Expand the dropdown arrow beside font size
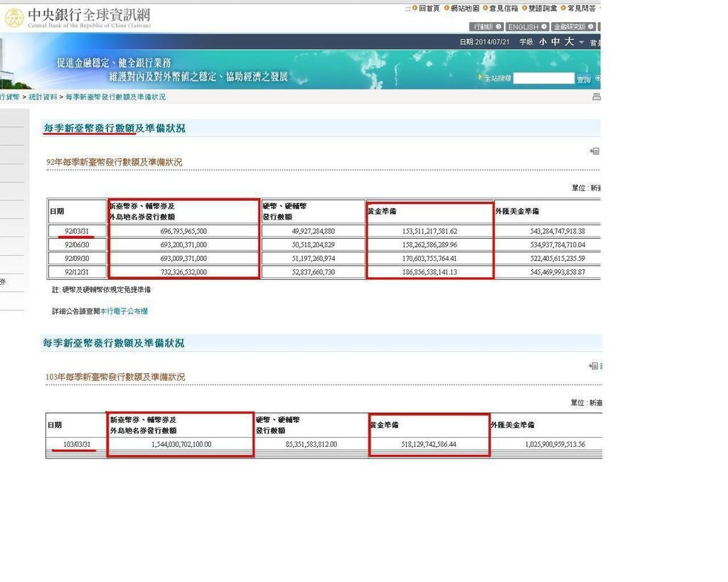 pyautogui.click(x=582, y=42)
